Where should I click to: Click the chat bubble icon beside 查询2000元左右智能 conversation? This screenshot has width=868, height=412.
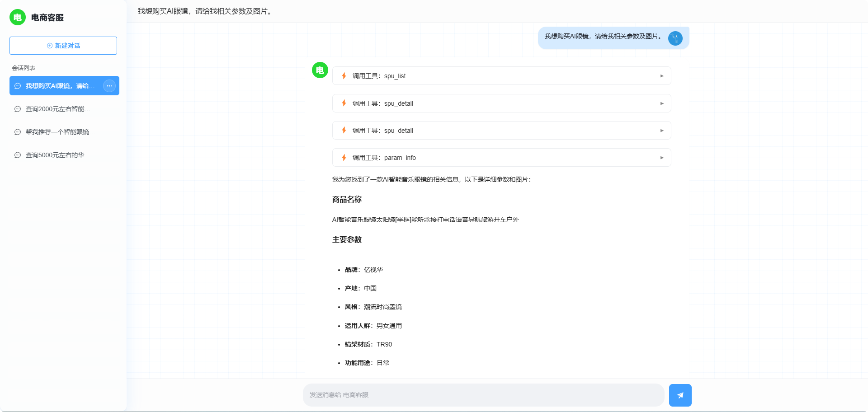(17, 109)
